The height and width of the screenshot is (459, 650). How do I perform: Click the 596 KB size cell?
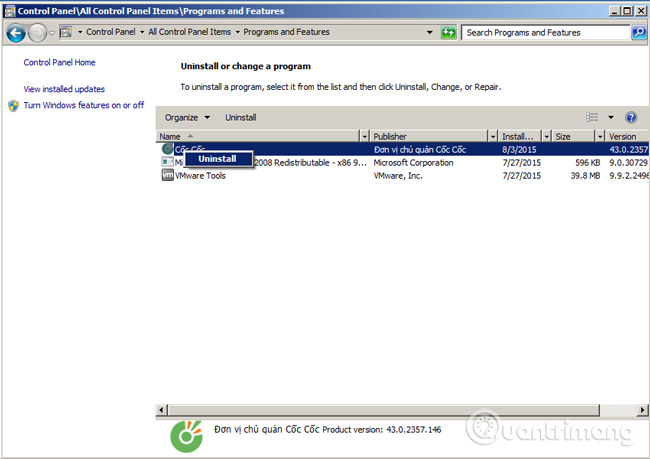coord(587,163)
